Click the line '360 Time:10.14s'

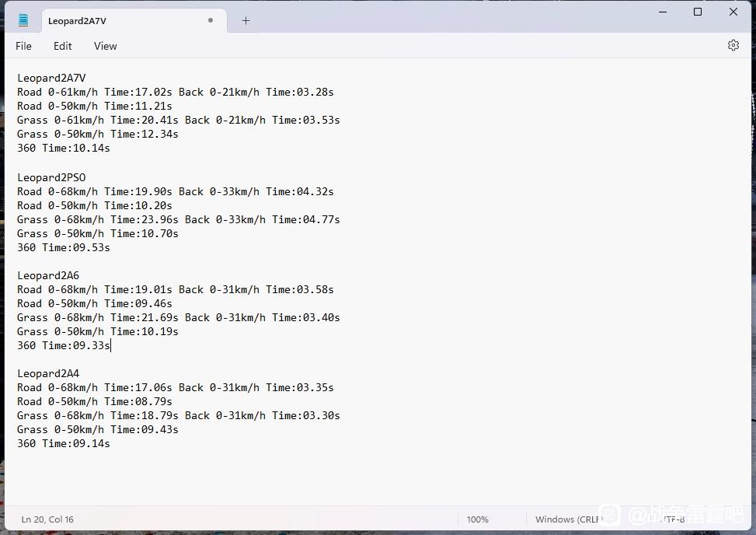pos(64,148)
